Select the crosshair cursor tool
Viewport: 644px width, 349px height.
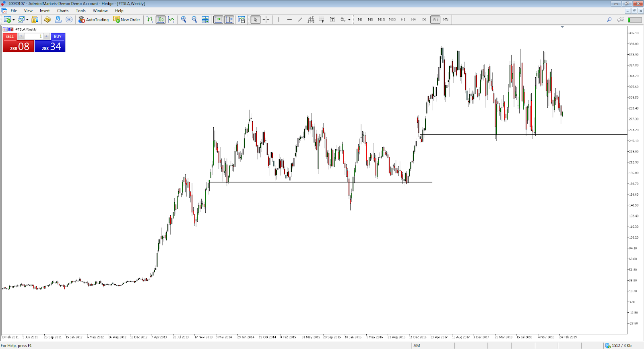tap(266, 19)
